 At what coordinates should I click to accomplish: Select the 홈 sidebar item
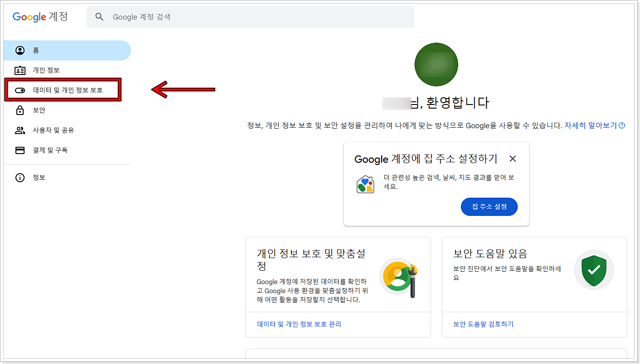point(67,50)
